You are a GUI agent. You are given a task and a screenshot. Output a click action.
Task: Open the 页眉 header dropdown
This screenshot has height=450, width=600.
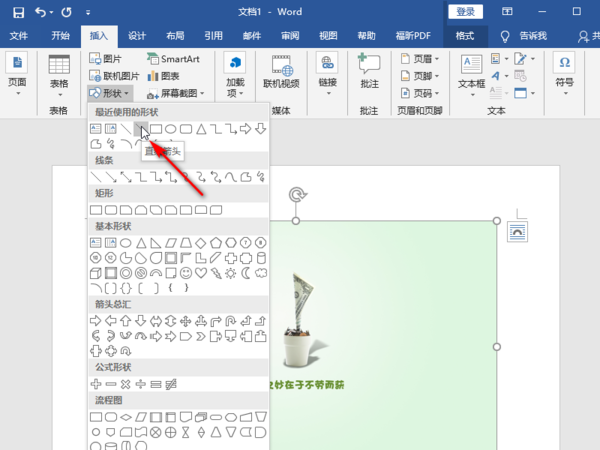(420, 59)
